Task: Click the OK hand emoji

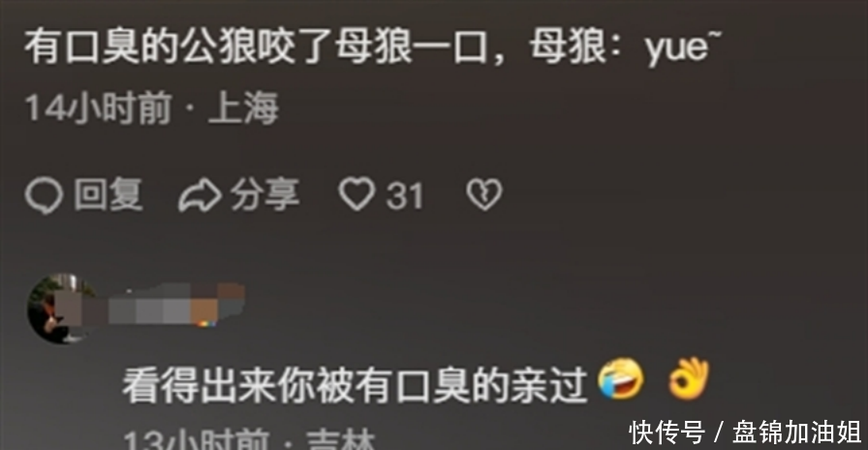Action: click(x=689, y=378)
